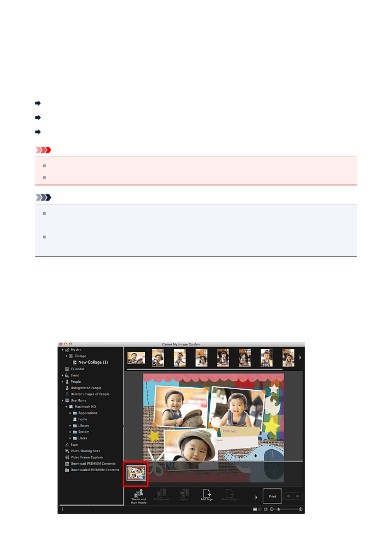
Task: Expand the Applications folder
Action: (x=70, y=413)
